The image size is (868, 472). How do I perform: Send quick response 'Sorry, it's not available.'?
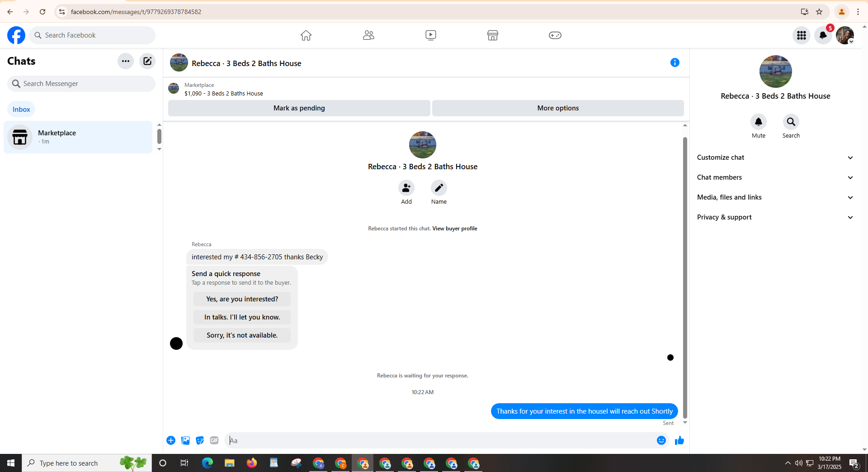click(x=242, y=335)
